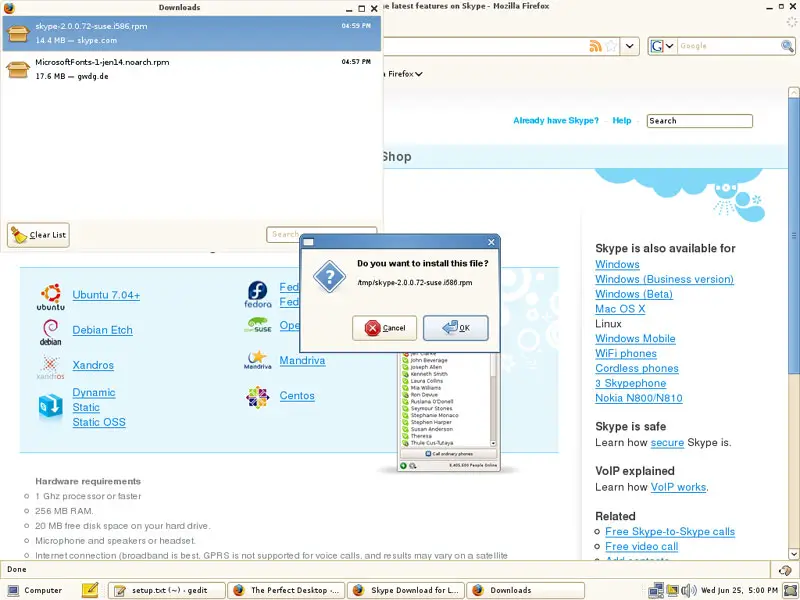Select the MicrosoftFonts-1-jen14.noarch.rpm download entry
The image size is (800, 600).
[191, 69]
